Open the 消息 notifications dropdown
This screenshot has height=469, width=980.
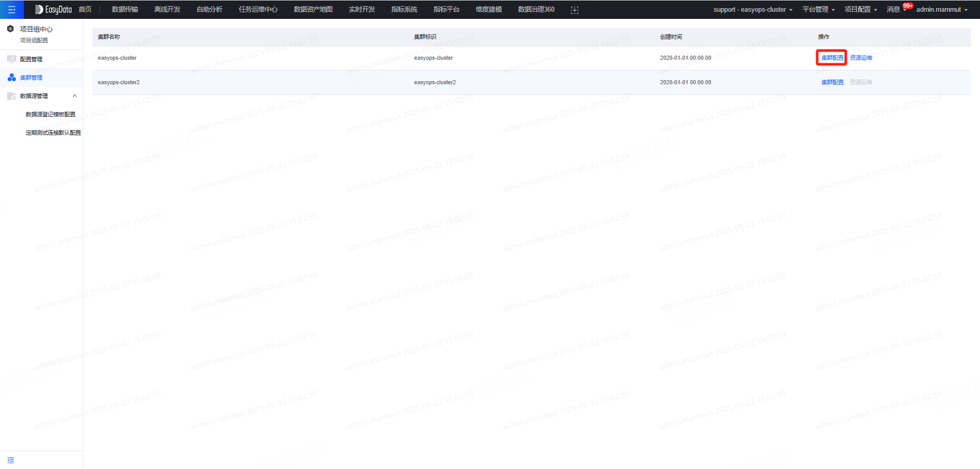coord(895,9)
